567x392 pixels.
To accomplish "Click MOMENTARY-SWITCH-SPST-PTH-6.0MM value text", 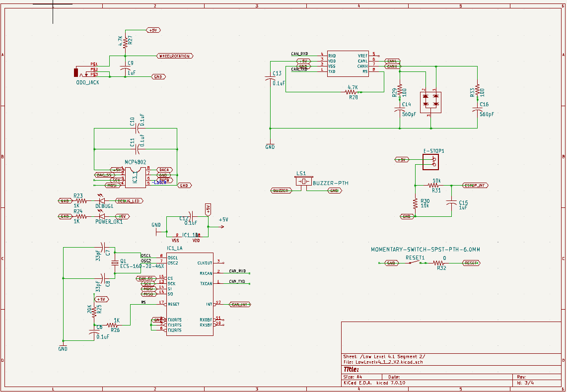I will coord(425,249).
